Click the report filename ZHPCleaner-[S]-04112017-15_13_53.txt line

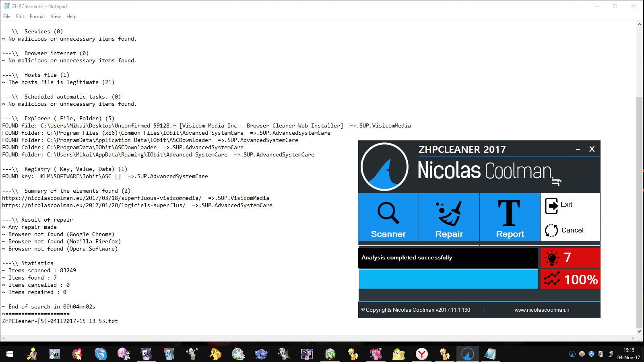point(60,321)
